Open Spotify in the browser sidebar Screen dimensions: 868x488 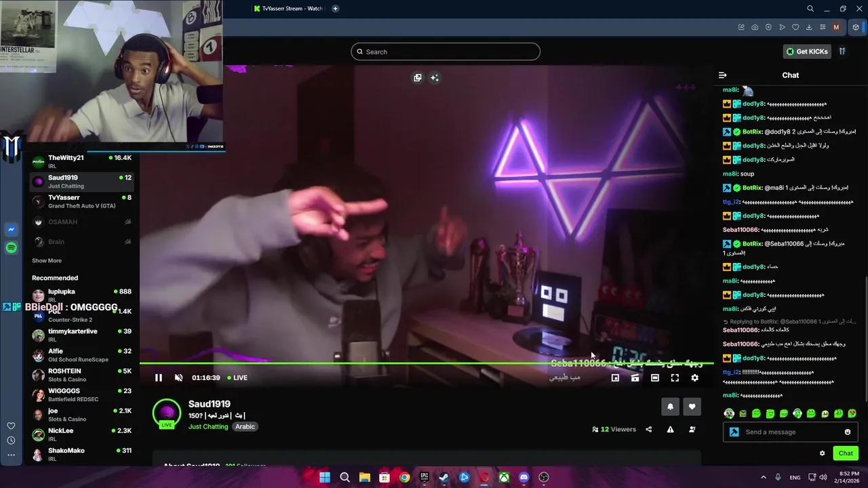[x=11, y=248]
